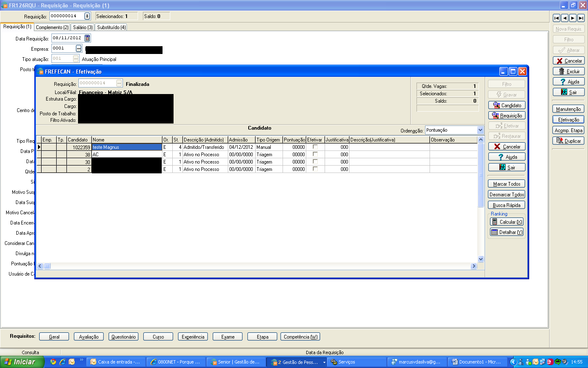Enable Efetivar checkbox for candidate 30

315,162
